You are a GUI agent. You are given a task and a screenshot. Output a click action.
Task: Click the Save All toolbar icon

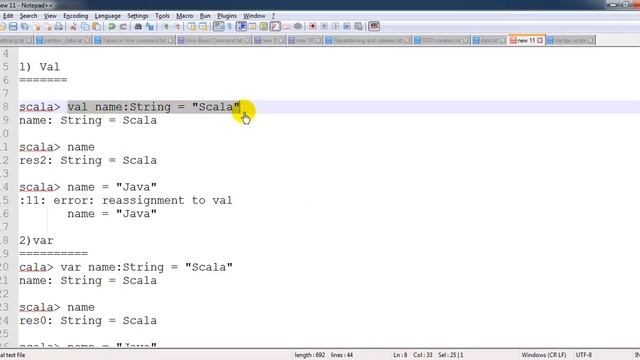[x=24, y=27]
